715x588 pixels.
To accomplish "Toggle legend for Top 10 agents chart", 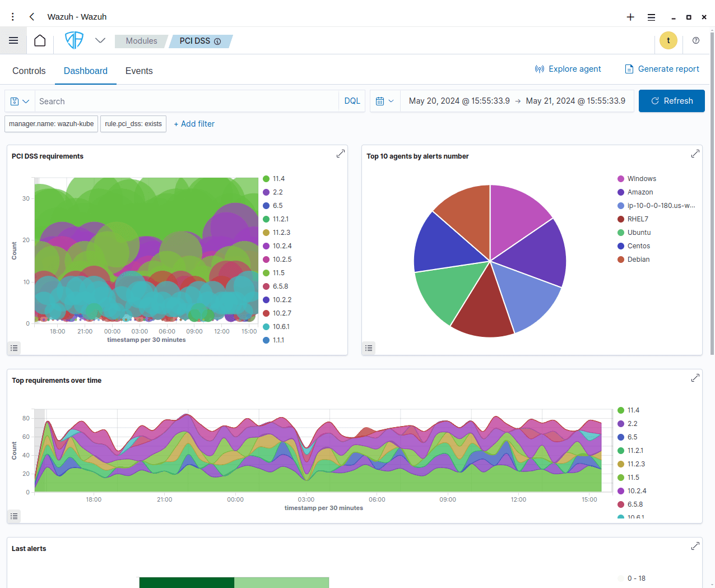I will point(369,348).
